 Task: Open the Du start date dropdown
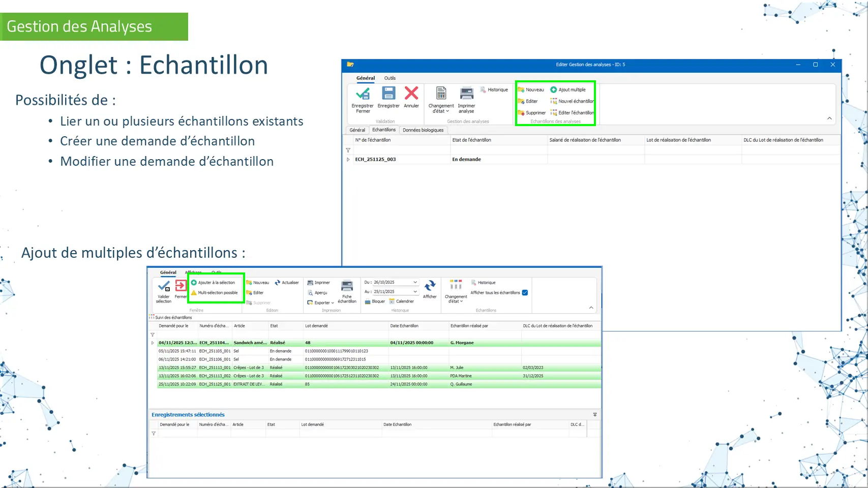coord(415,282)
